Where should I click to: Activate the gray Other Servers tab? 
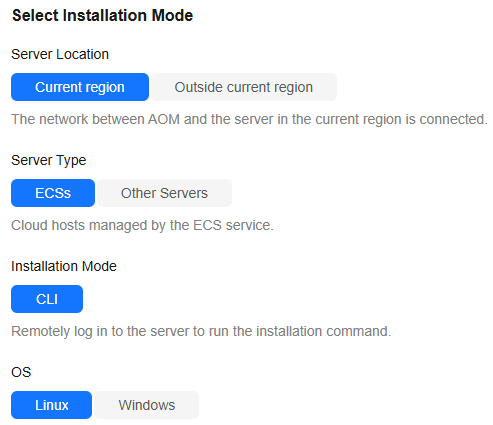(164, 193)
